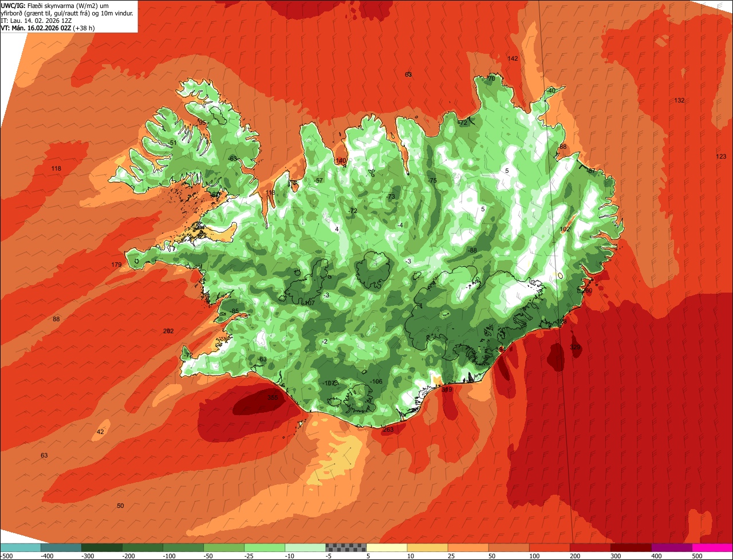Click the flux value 142 on the map

click(513, 58)
